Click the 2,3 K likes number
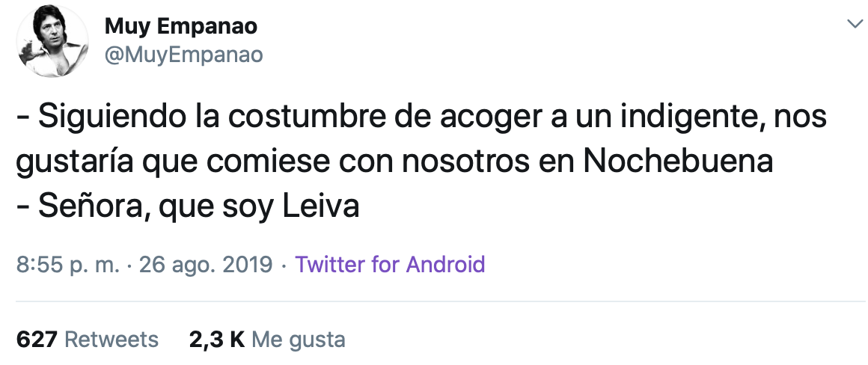868x365 pixels. click(217, 339)
